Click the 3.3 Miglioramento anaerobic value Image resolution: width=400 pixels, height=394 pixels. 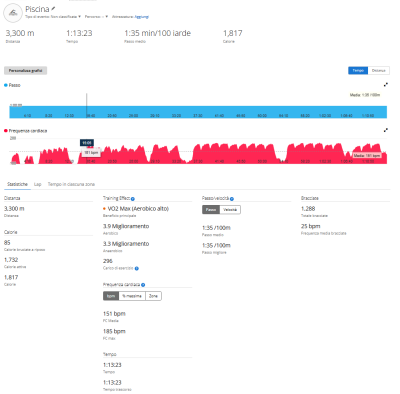click(126, 244)
